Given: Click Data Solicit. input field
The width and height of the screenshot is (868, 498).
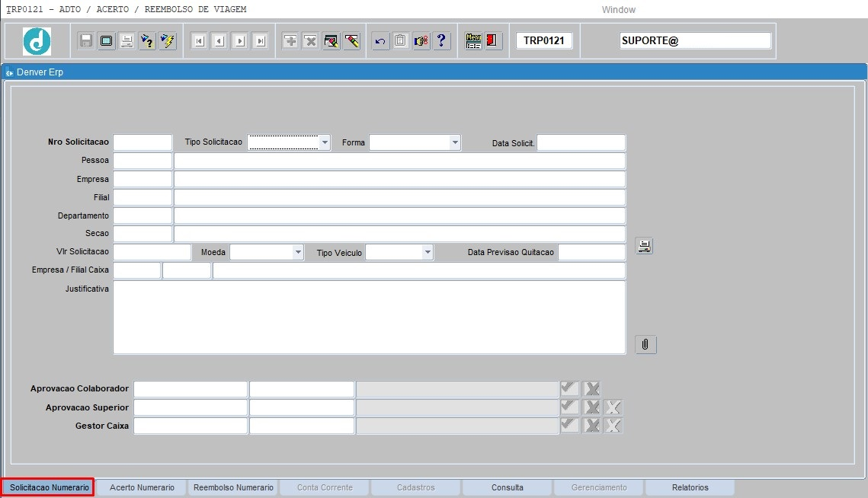Looking at the screenshot, I should tap(581, 142).
